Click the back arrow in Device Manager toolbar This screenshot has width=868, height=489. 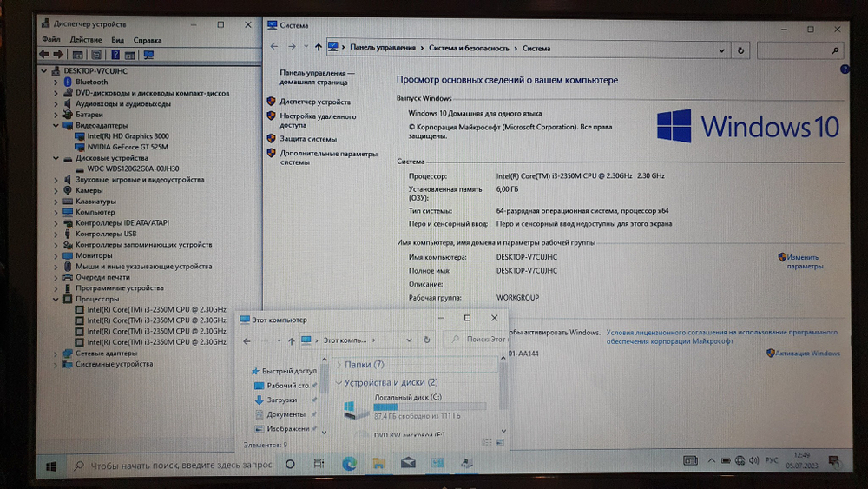coord(44,54)
